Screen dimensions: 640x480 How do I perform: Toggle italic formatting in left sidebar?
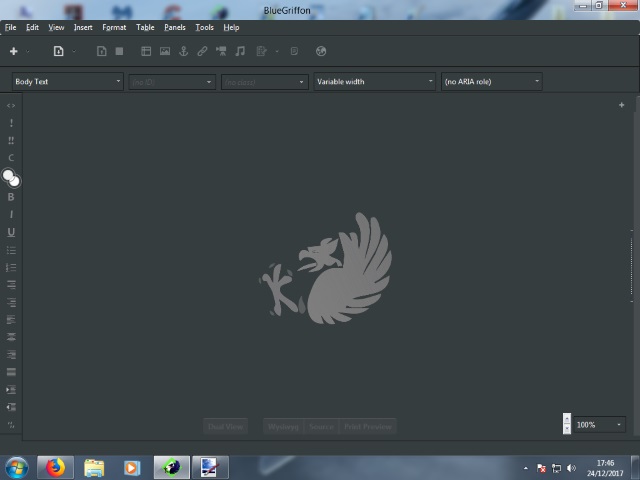(x=11, y=215)
